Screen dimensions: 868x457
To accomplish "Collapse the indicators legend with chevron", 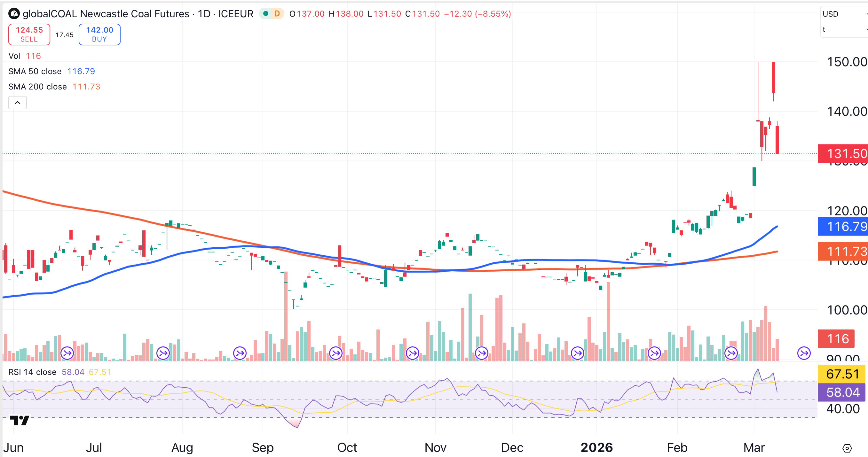I will (x=18, y=102).
